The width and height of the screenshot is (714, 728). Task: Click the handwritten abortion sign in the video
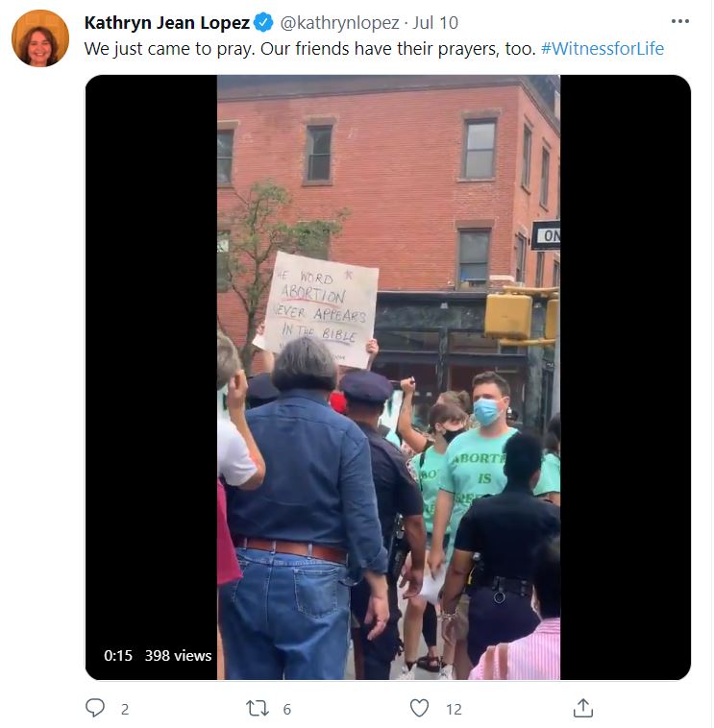click(x=322, y=308)
